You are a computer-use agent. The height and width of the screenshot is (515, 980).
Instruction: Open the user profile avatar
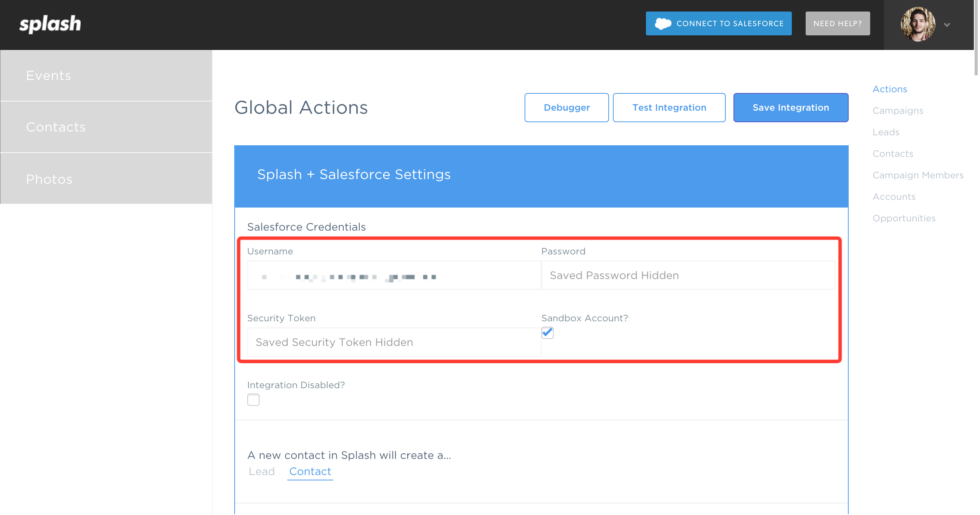[918, 24]
